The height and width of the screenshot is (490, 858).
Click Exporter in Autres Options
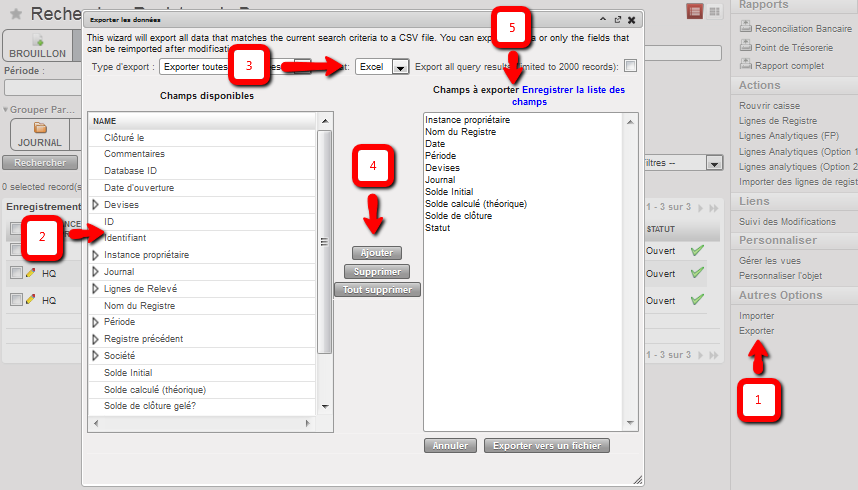click(x=756, y=330)
